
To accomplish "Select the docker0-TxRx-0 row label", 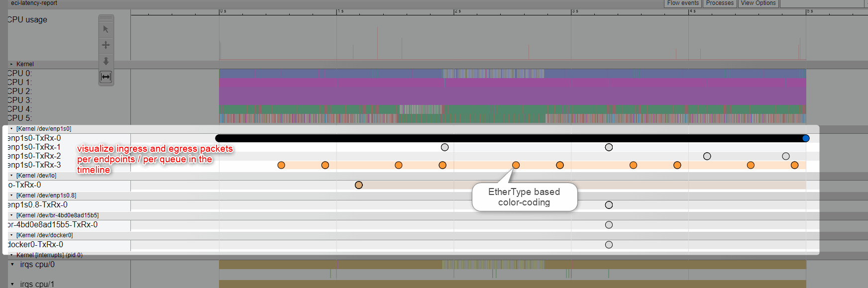I will (35, 245).
